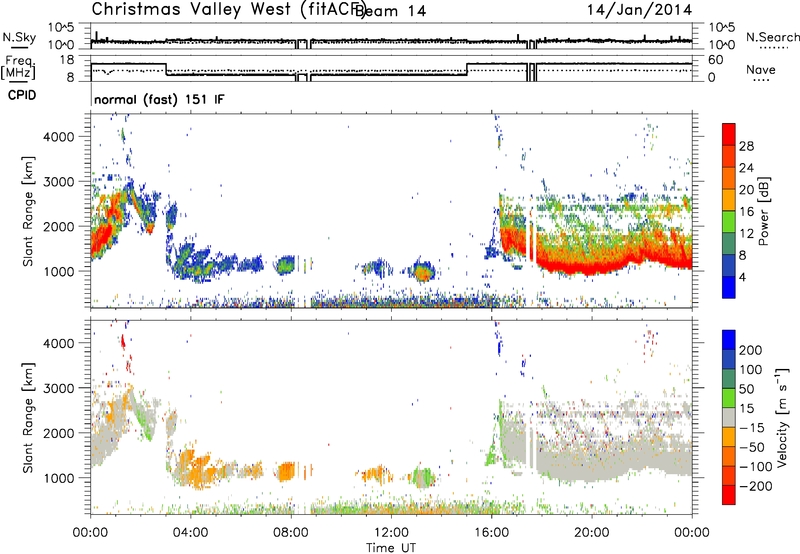Click the 'Beam 14' label in the title
Viewport: 800px width, 554px height.
[x=390, y=11]
